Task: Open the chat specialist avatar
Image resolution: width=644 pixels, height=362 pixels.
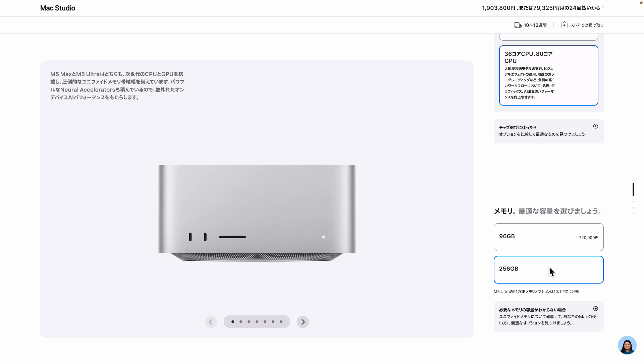Action: (627, 345)
